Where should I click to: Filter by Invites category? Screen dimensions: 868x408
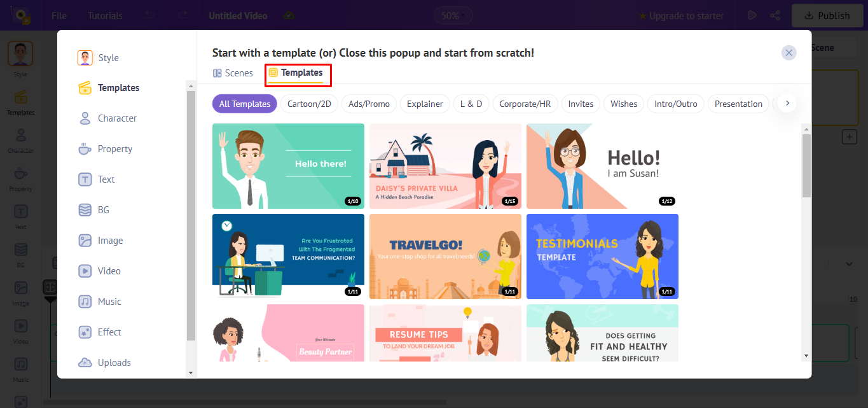point(581,104)
